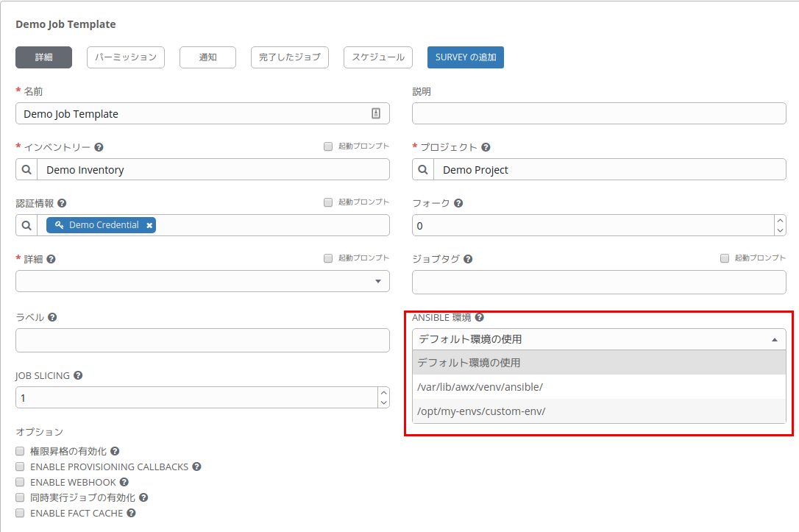Screen dimensions: 799x532
Task: Show help for 詳細 verbosity field
Action: click(51, 259)
